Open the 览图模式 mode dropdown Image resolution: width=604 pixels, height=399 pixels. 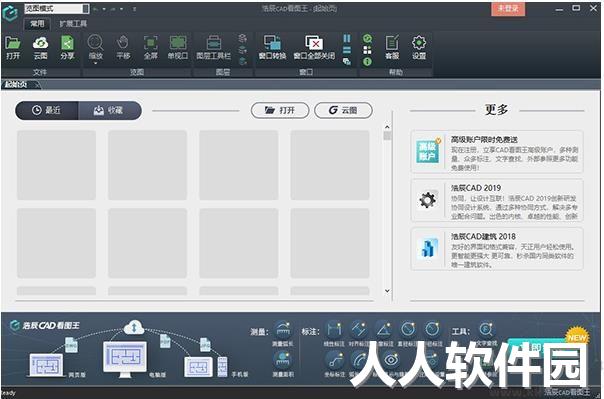point(57,8)
